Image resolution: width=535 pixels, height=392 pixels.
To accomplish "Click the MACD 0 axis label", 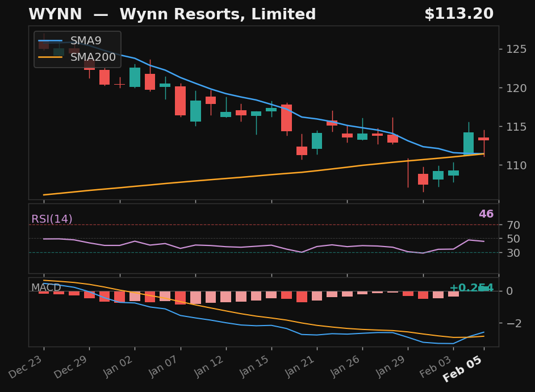I will (x=509, y=291).
